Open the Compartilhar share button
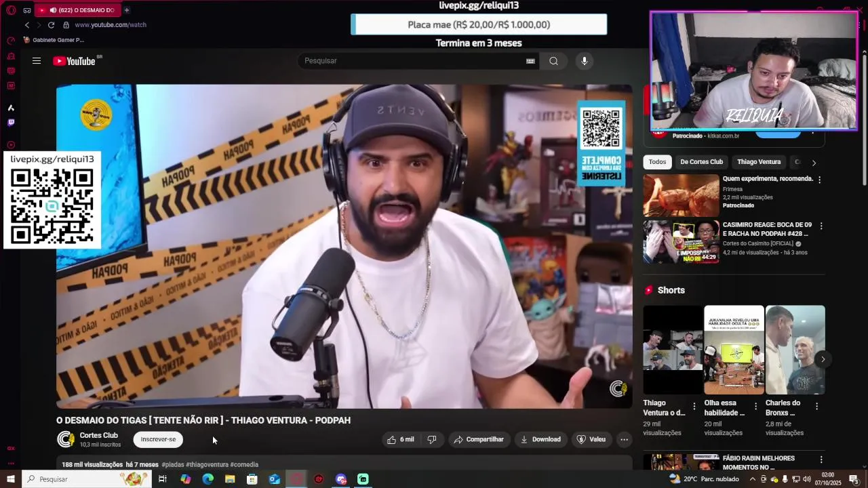Viewport: 868px width, 488px height. [479, 439]
